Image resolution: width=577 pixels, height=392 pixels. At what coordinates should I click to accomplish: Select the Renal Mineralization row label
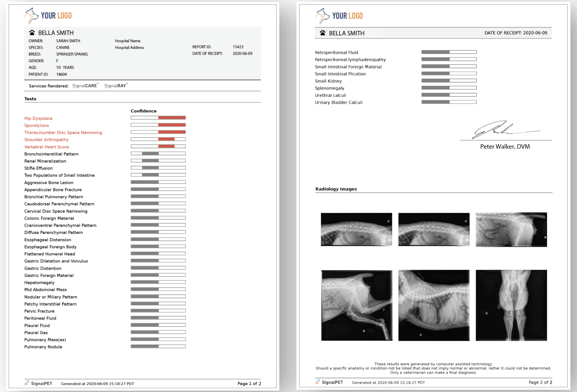click(x=45, y=161)
